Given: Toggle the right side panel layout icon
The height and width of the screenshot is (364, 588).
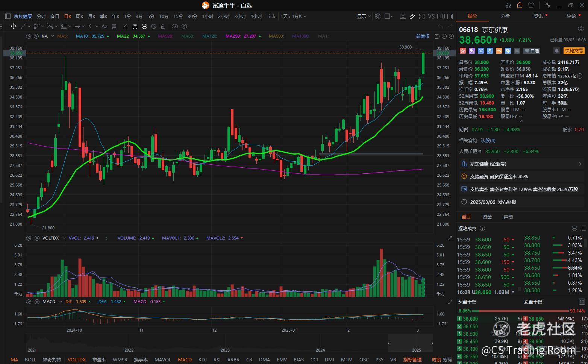Looking at the screenshot, I should 450,17.
